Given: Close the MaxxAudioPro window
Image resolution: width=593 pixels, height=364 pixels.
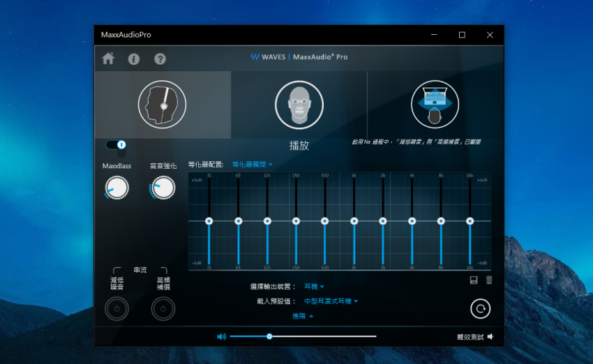Looking at the screenshot, I should point(490,35).
